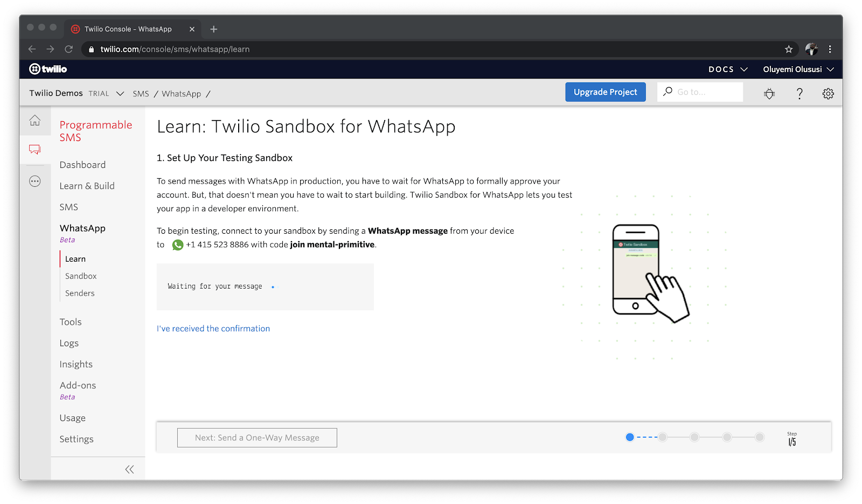
Task: Open Insights in sidebar
Action: (76, 365)
